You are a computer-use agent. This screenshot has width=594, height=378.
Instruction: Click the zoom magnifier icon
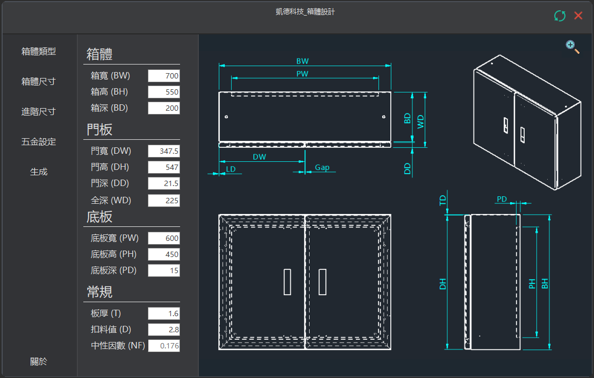(x=572, y=47)
